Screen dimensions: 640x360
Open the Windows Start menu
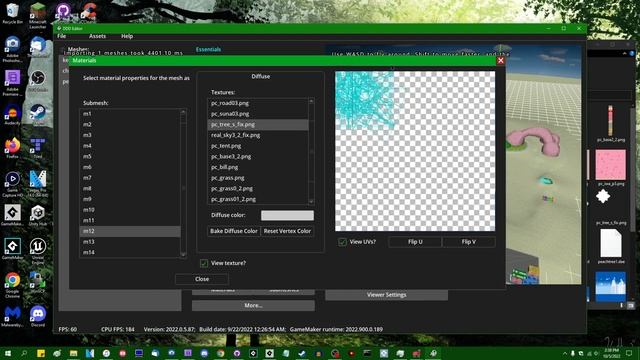click(x=8, y=353)
